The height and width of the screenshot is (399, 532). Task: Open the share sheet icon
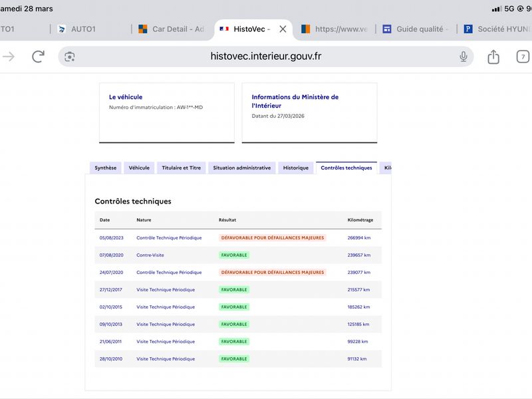tap(493, 57)
